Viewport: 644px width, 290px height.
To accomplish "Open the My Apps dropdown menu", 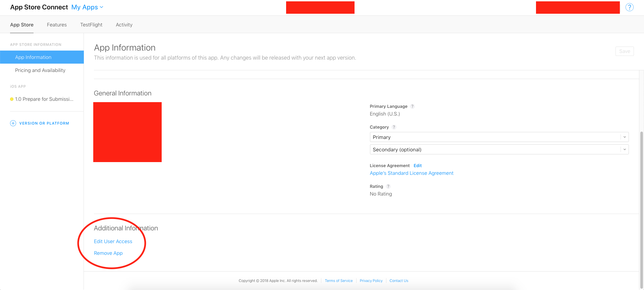I will click(x=87, y=7).
